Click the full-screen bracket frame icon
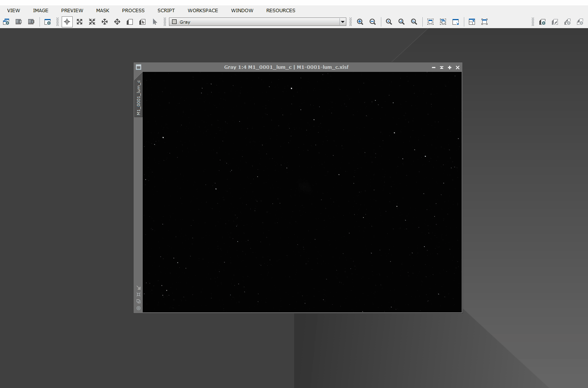The image size is (588, 388). pos(484,22)
